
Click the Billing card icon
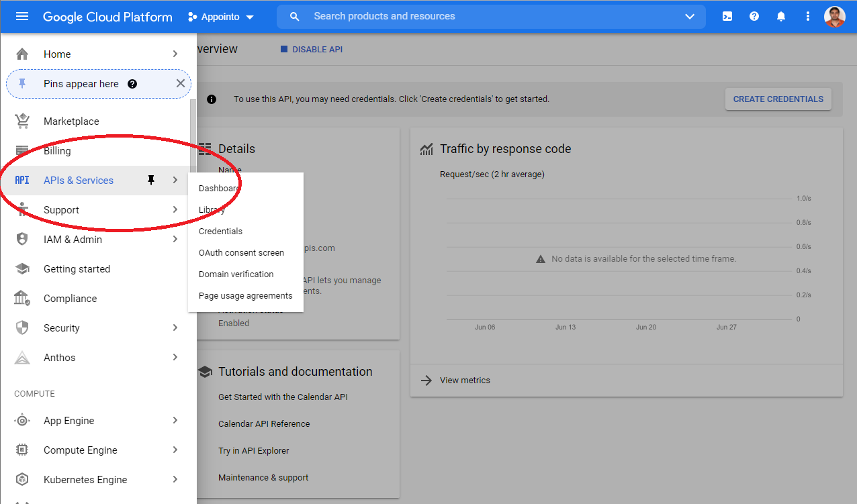pos(22,151)
